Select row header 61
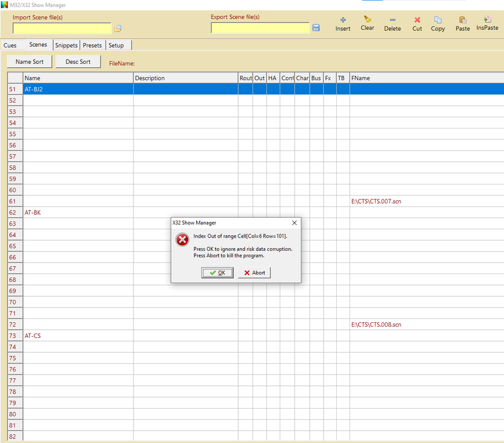Image resolution: width=504 pixels, height=443 pixels. click(x=15, y=201)
